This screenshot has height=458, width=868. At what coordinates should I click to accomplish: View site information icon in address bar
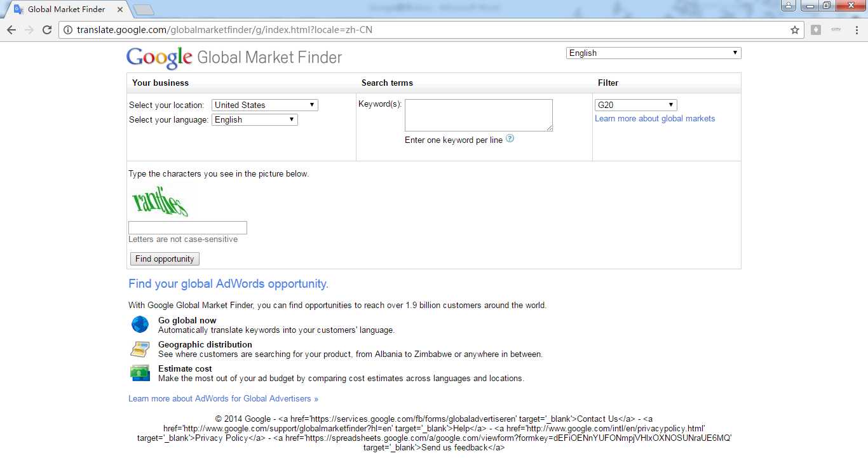[68, 30]
